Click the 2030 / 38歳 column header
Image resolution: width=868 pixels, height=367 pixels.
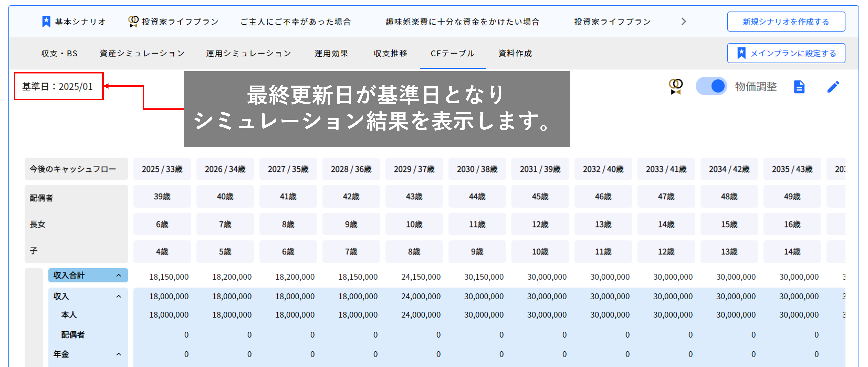pos(477,169)
